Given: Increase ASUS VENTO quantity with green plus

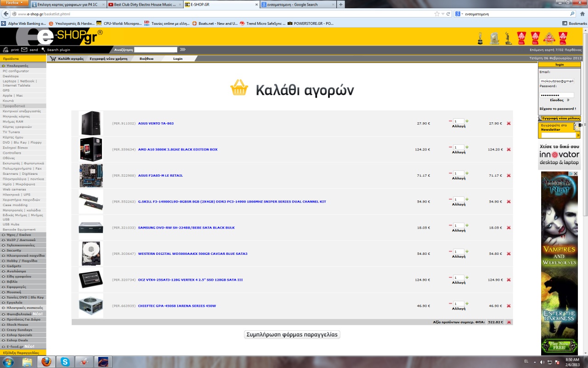Looking at the screenshot, I should coord(467,121).
